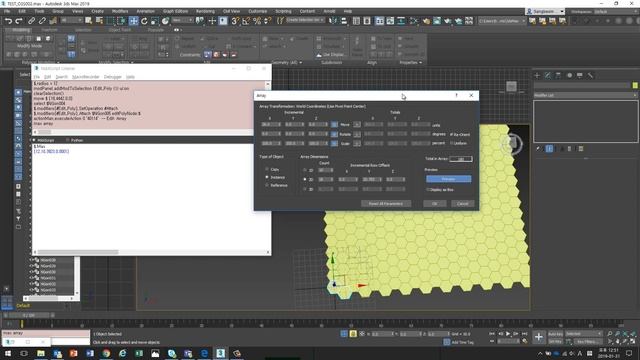Select the Instance radio button in Array dialog

(267, 177)
